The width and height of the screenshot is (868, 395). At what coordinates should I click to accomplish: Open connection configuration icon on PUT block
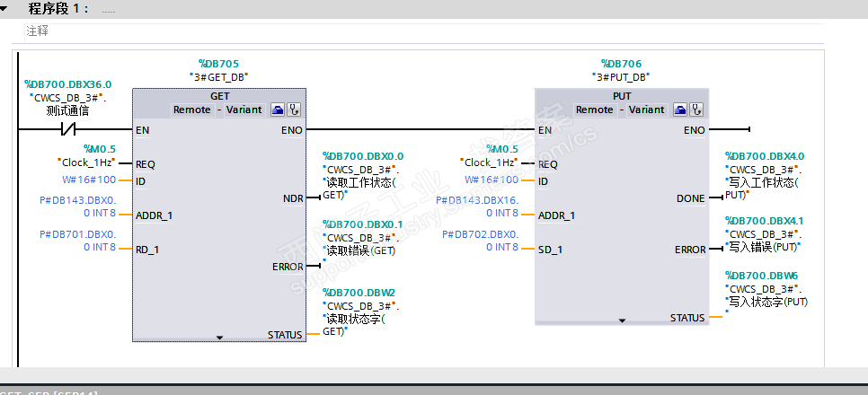[x=680, y=110]
